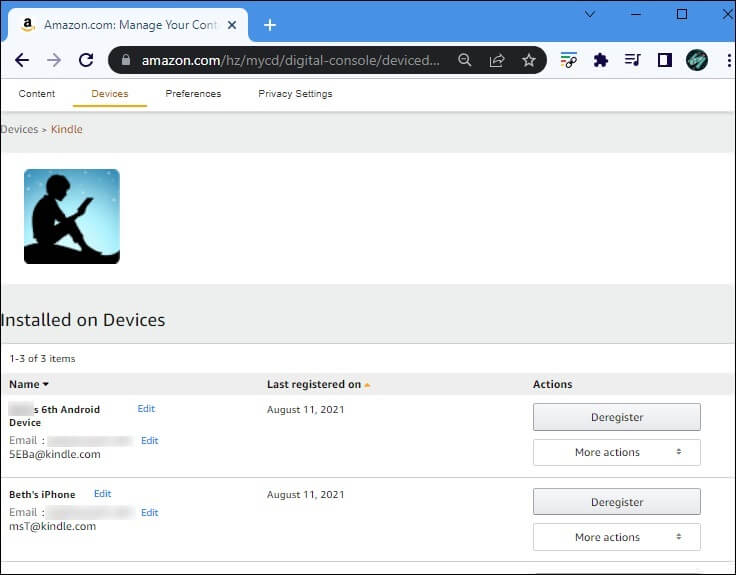Edit the email ending 5EBa@kindle.com
This screenshot has width=736, height=575.
[x=150, y=440]
